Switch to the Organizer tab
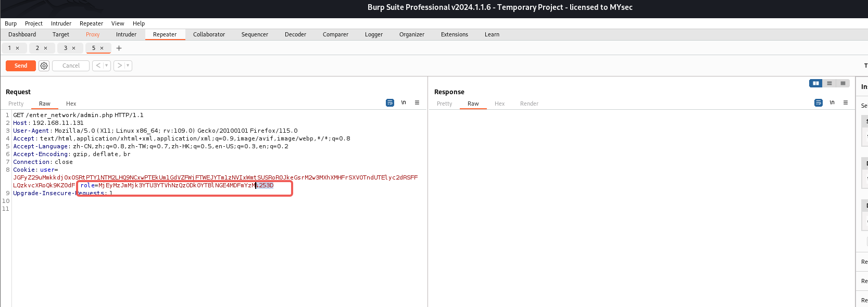 pos(412,34)
